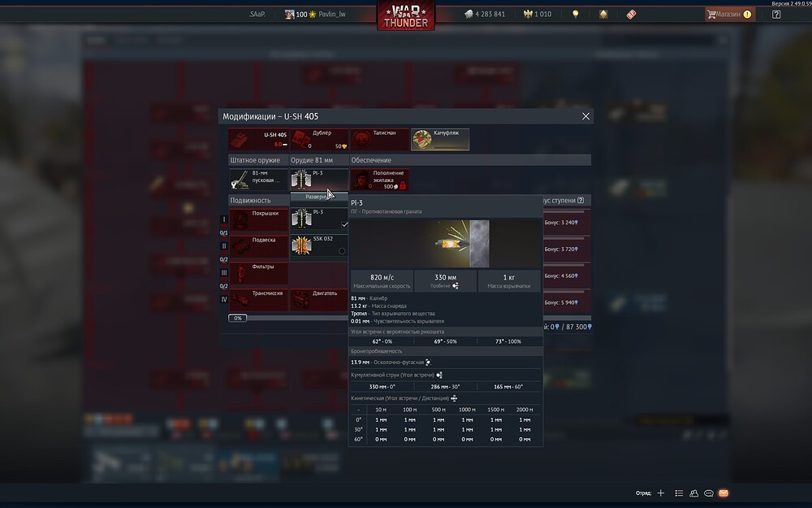Viewport: 812px width, 508px height.
Task: Select the Покрышки modification
Action: coord(258,219)
